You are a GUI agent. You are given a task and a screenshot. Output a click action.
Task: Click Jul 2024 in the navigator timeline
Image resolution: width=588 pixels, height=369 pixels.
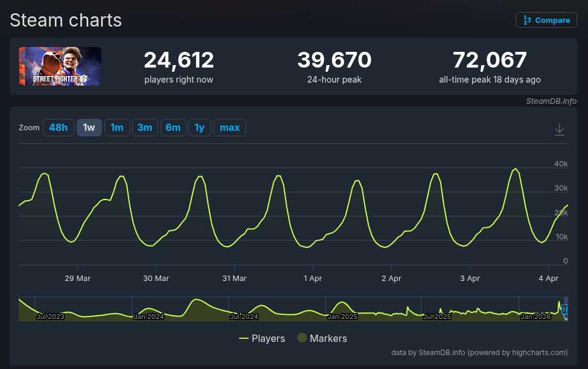244,317
